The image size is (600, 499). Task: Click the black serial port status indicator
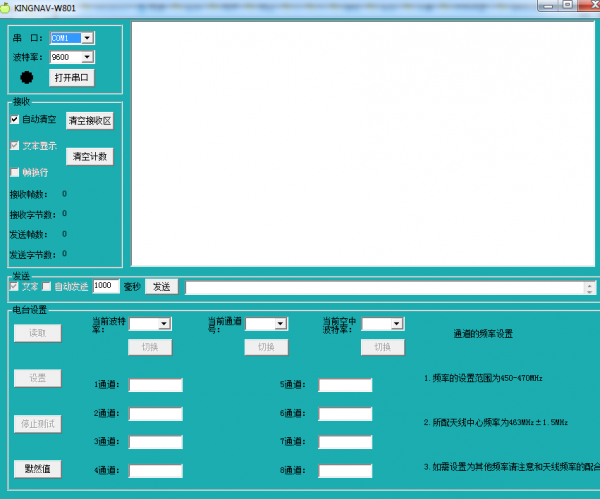tap(26, 77)
